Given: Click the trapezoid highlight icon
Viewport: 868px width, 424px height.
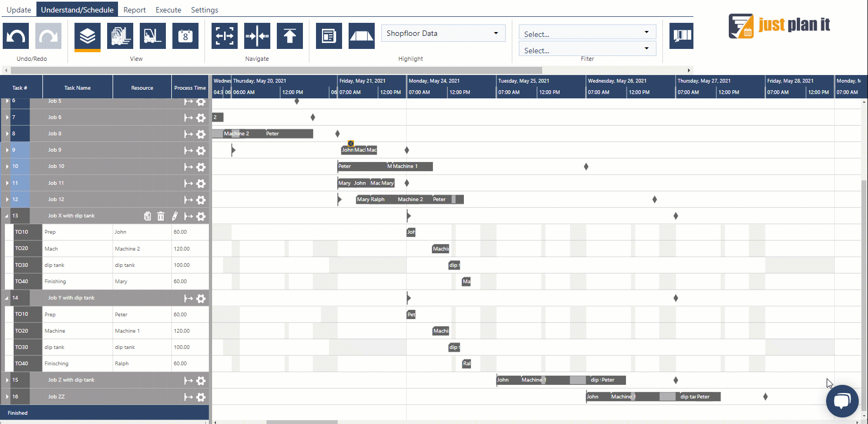Looking at the screenshot, I should [362, 36].
